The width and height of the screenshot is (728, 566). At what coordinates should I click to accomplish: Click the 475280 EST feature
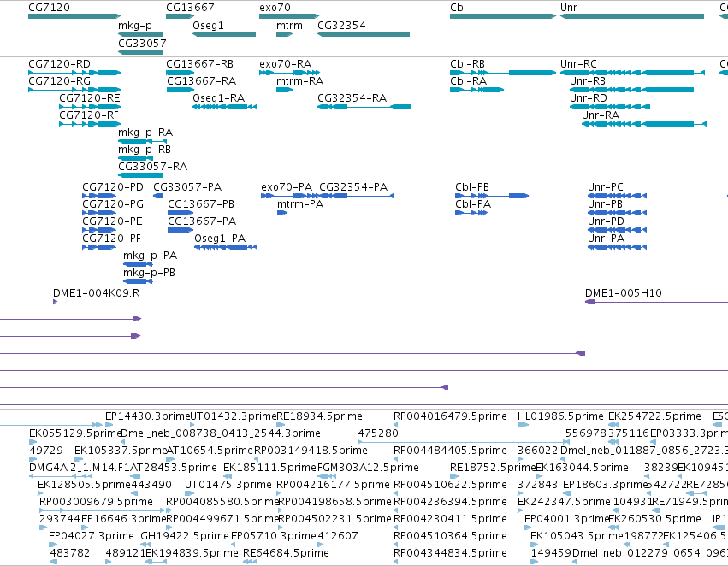[464, 442]
